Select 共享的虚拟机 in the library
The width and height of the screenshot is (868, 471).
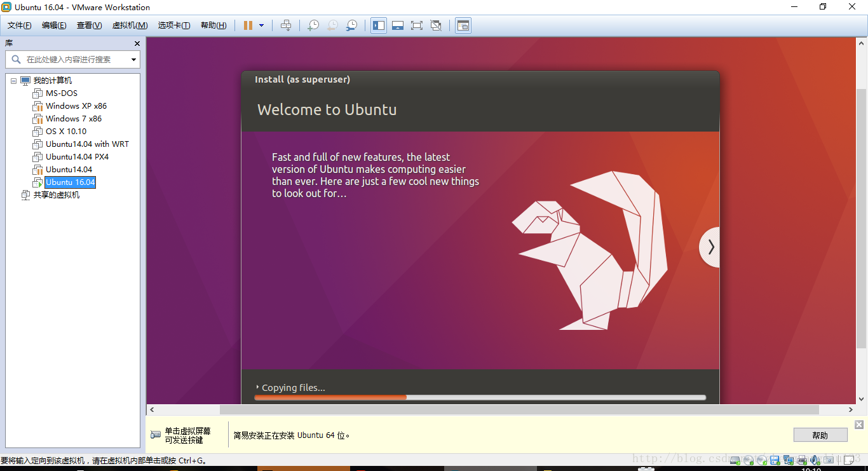pos(57,195)
